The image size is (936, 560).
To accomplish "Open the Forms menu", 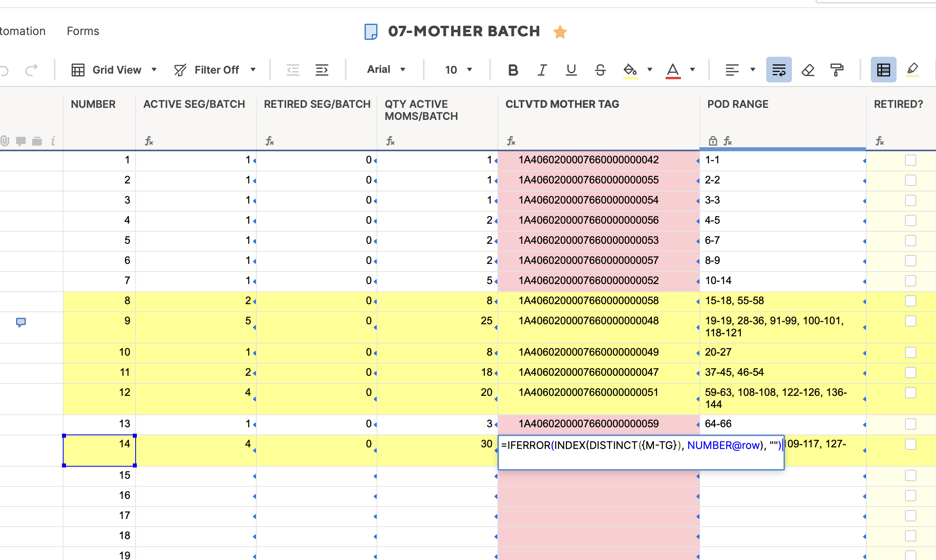I will tap(83, 31).
